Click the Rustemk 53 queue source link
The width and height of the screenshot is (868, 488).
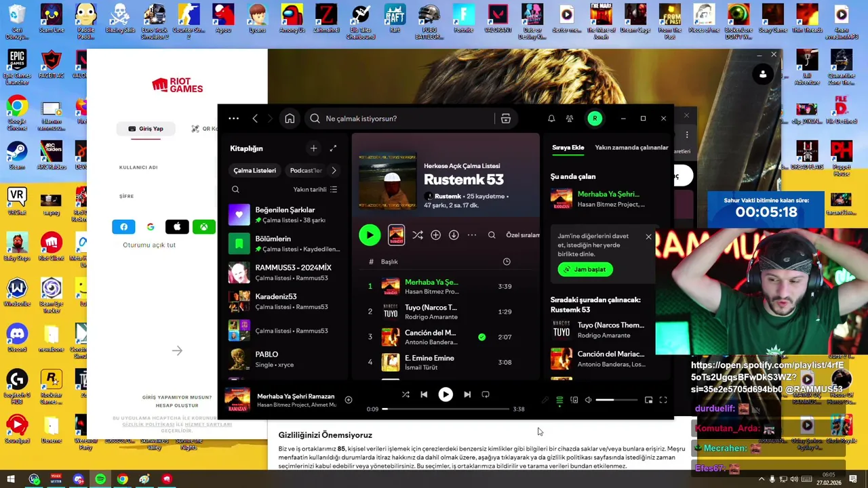tap(570, 310)
